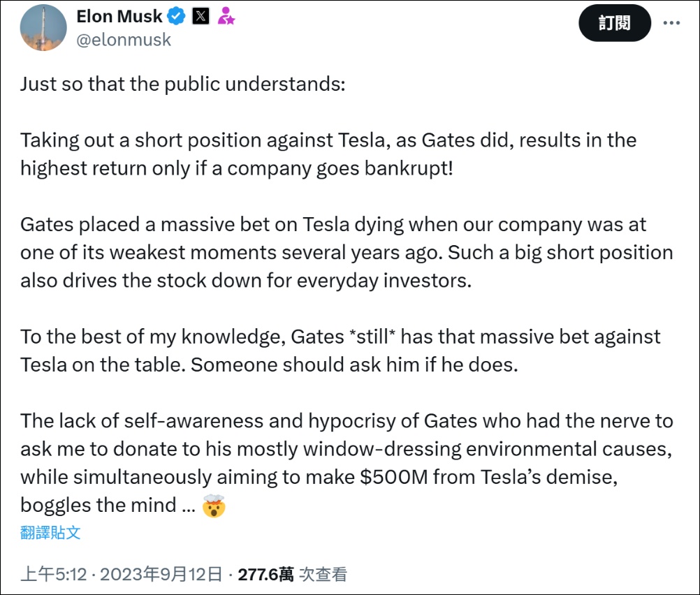Open the three-dot more options menu
This screenshot has height=595, width=700.
tap(671, 23)
